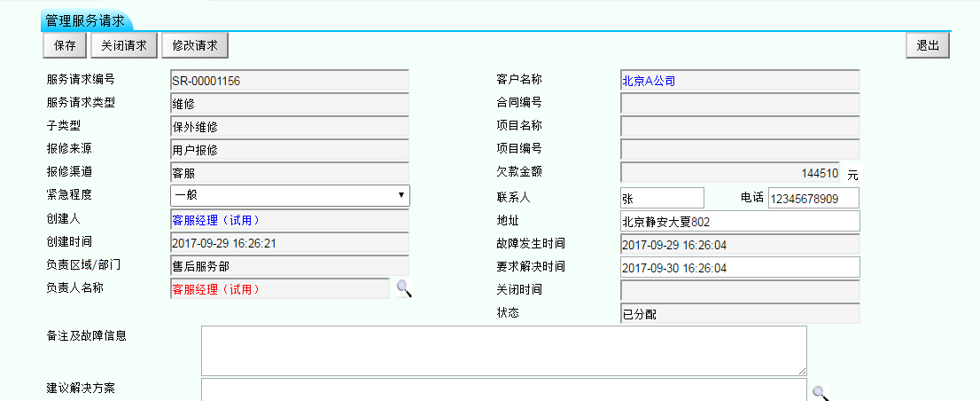
Task: Click the 子类型 field 保外维修
Action: point(290,127)
